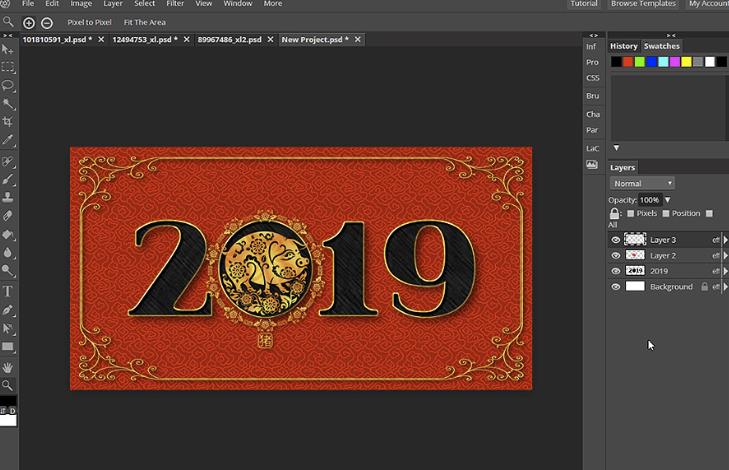Click the Pixel to Pixel button
Screen dimensions: 729x470
(x=89, y=22)
